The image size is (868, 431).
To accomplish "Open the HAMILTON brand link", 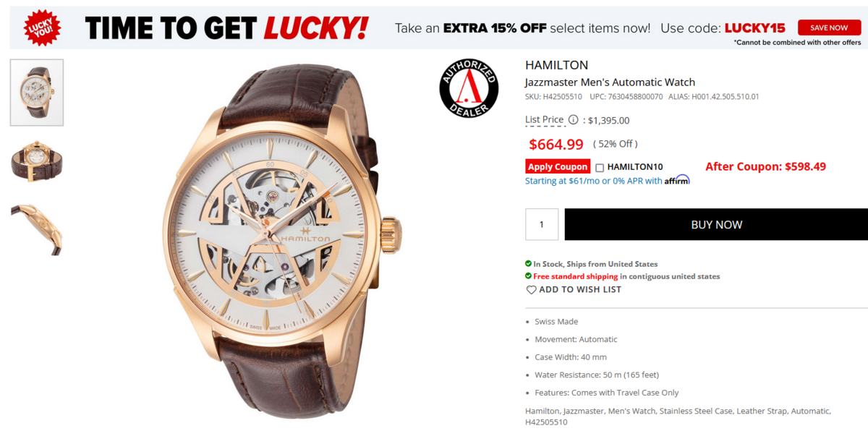I will (556, 65).
